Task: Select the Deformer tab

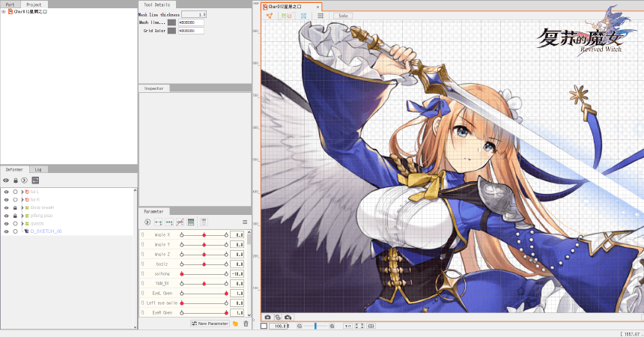Action: 14,169
